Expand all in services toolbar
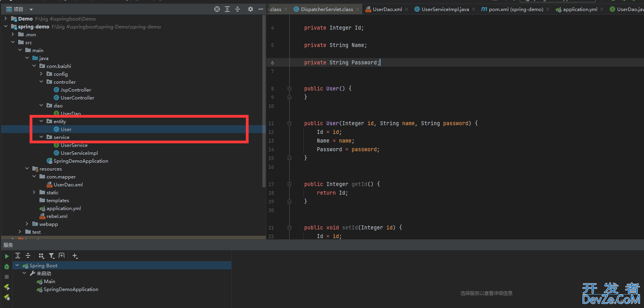644x308 pixels. (x=18, y=256)
